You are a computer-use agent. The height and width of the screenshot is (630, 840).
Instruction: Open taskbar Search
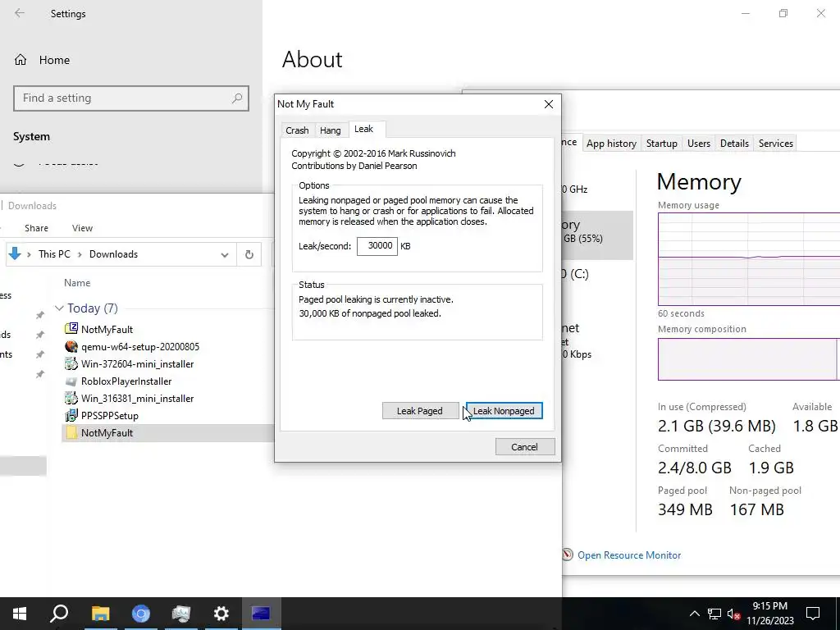coord(59,614)
